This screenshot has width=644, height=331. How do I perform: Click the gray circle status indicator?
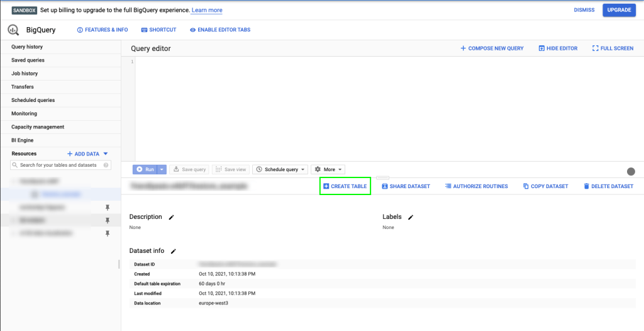631,171
